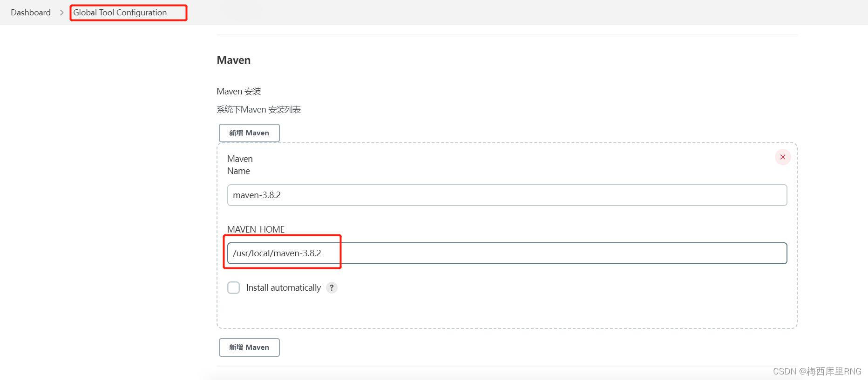
Task: Select the Maven section heading
Action: click(234, 60)
